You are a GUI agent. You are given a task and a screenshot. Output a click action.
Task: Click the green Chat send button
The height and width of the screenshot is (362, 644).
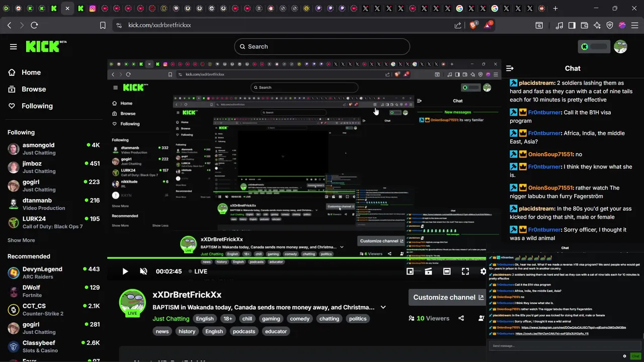635,356
